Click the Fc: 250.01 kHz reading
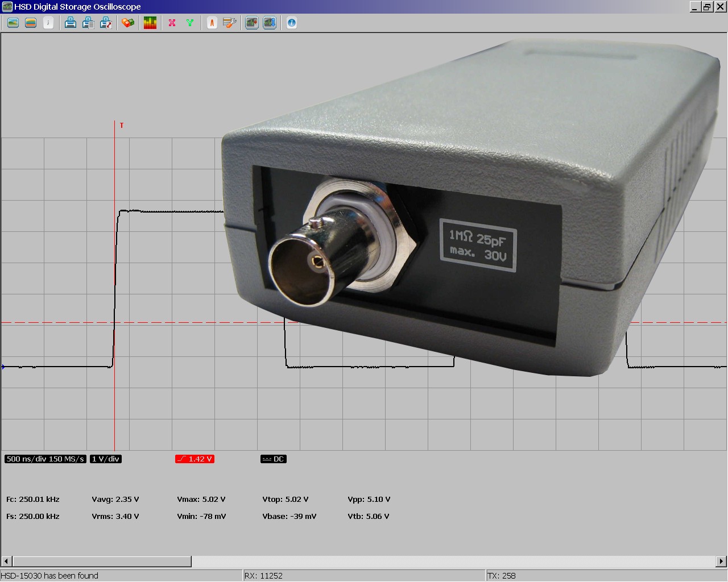Viewport: 728px width, 582px height. click(33, 500)
